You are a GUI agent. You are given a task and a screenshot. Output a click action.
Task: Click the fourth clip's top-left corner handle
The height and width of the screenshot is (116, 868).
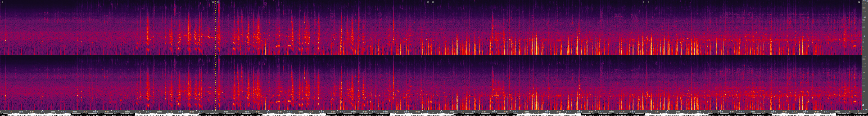tap(649, 2)
